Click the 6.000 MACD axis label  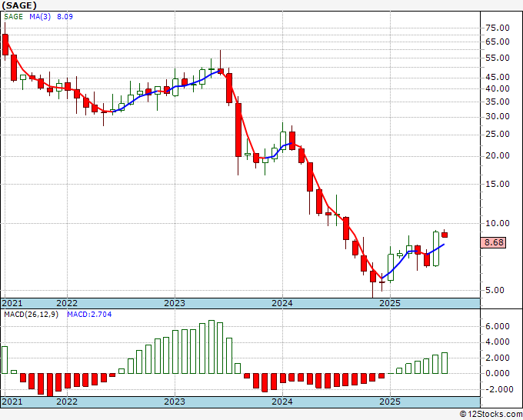[x=498, y=326]
